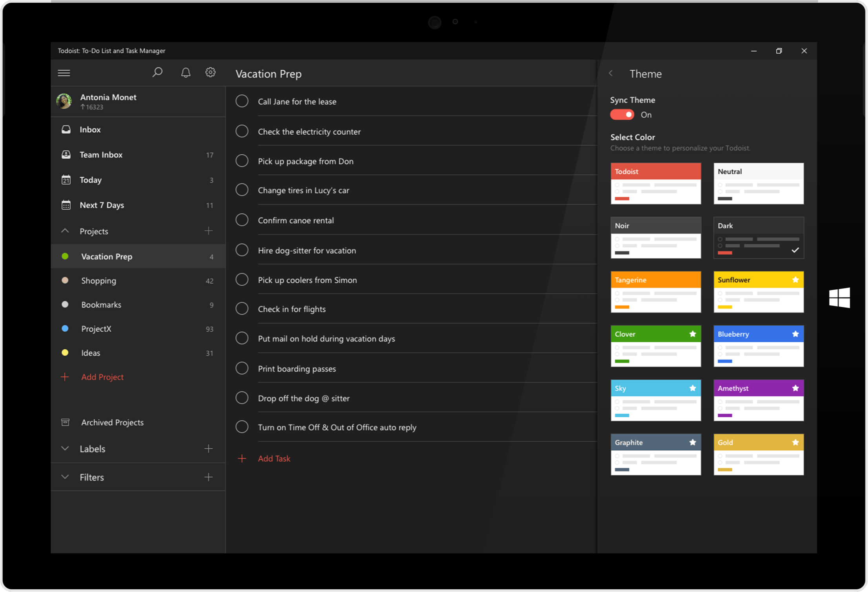
Task: Select the Todoist red theme
Action: coord(656,183)
